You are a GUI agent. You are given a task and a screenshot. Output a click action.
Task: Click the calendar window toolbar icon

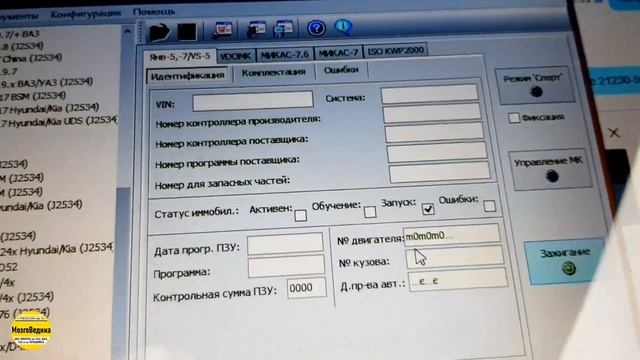point(222,30)
